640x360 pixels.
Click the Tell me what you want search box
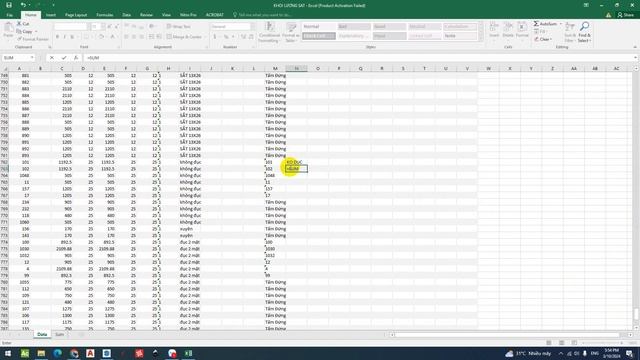(265, 15)
